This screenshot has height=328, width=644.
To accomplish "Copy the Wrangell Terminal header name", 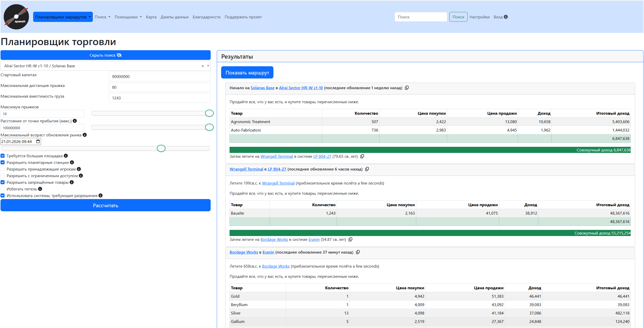I will pyautogui.click(x=367, y=169).
